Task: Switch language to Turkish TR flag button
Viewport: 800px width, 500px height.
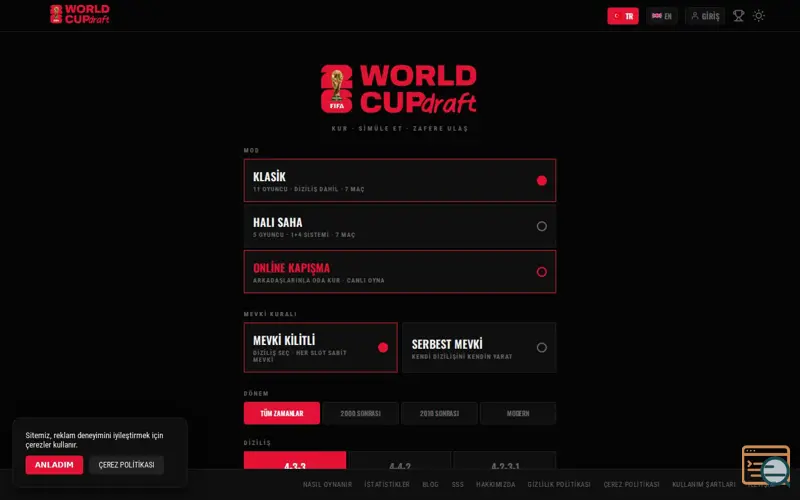Action: click(622, 16)
